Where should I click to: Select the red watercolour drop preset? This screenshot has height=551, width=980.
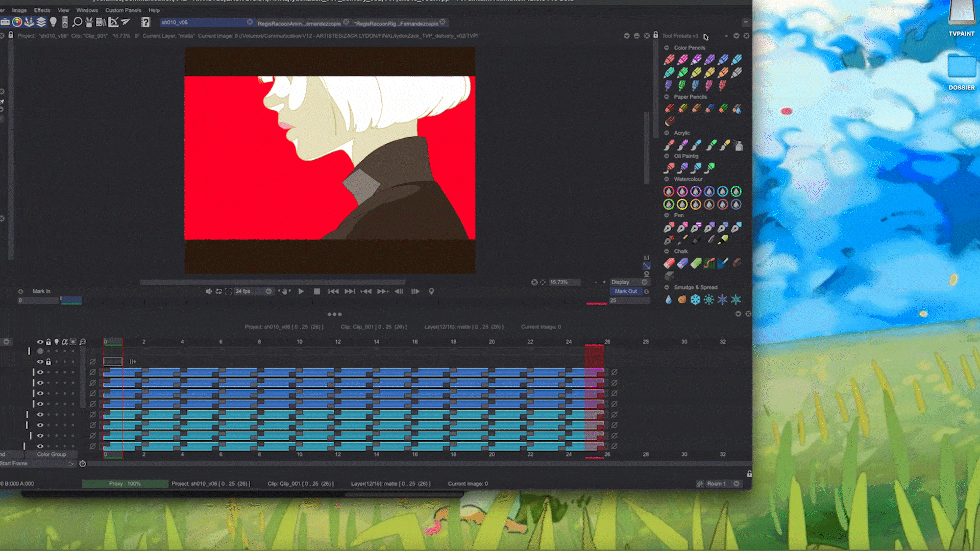click(x=669, y=191)
